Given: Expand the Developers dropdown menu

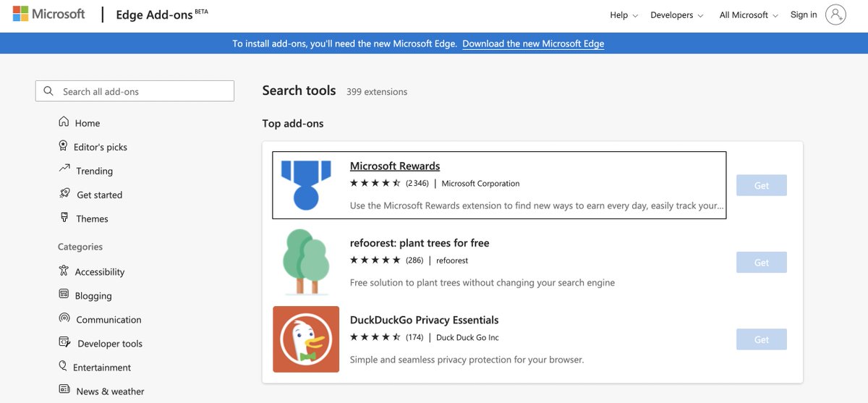Looking at the screenshot, I should click(677, 15).
